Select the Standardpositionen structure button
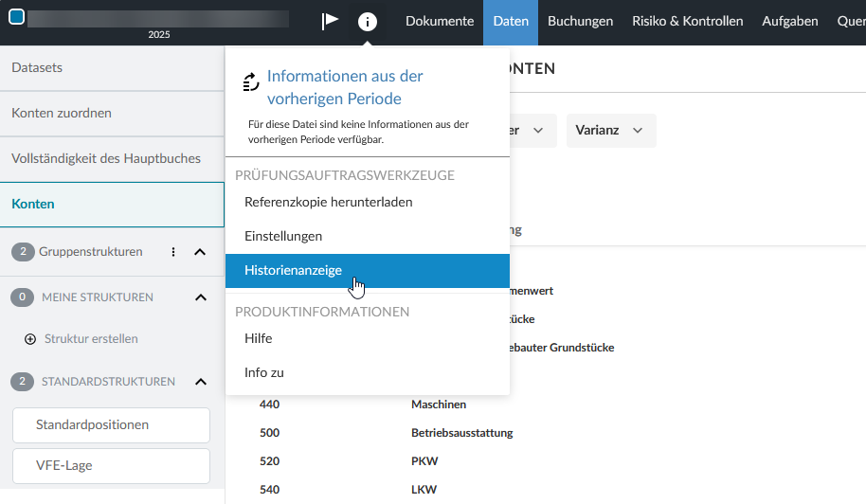 (x=111, y=425)
